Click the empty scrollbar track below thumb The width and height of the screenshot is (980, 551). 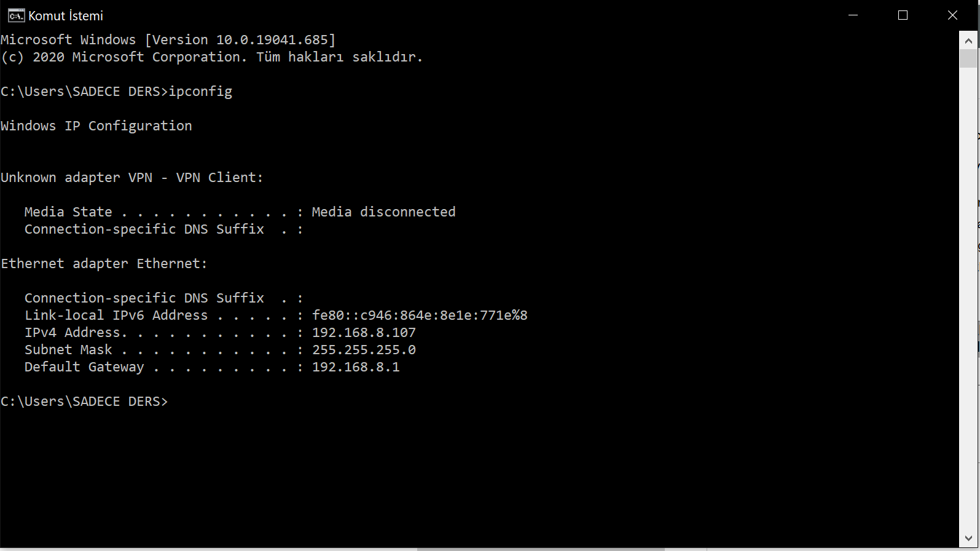click(x=968, y=298)
